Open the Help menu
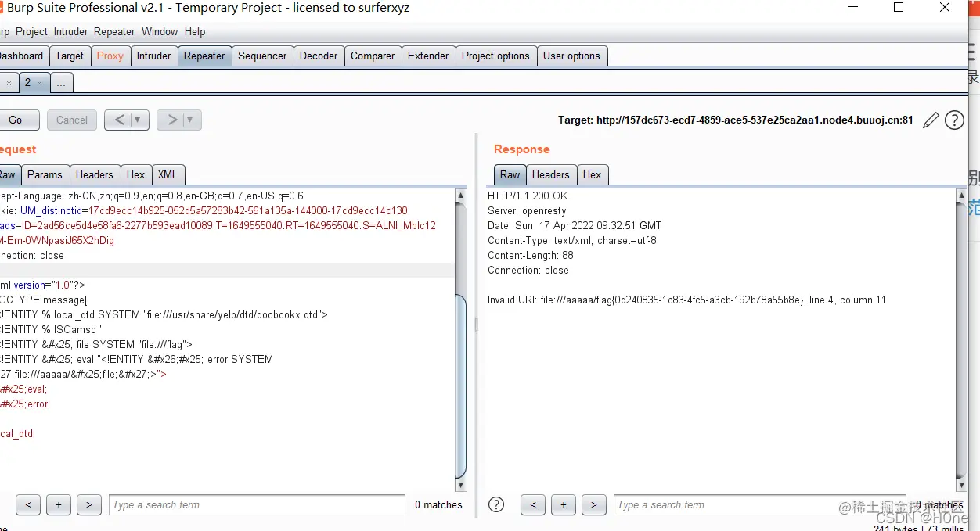Screen dimensions: 980x531 (195, 31)
